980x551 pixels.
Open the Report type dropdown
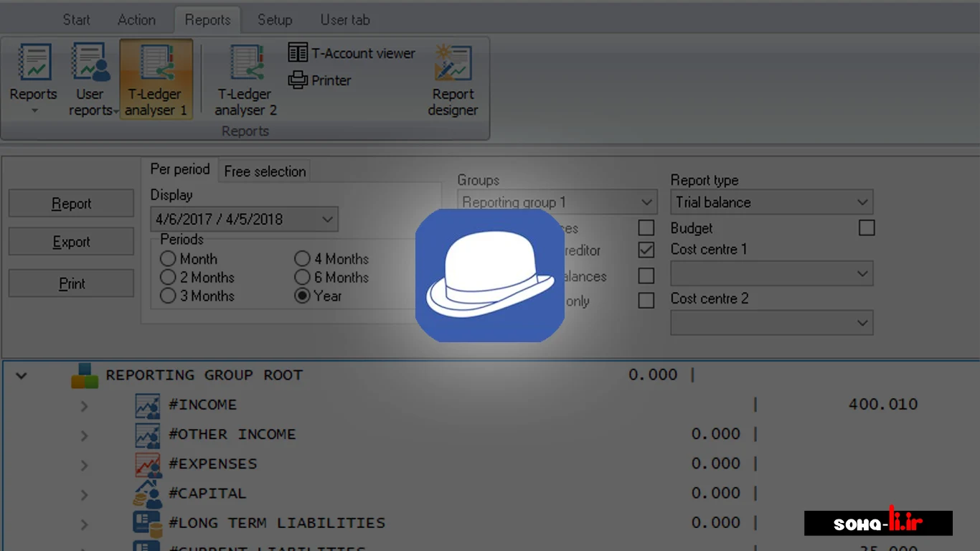[772, 202]
